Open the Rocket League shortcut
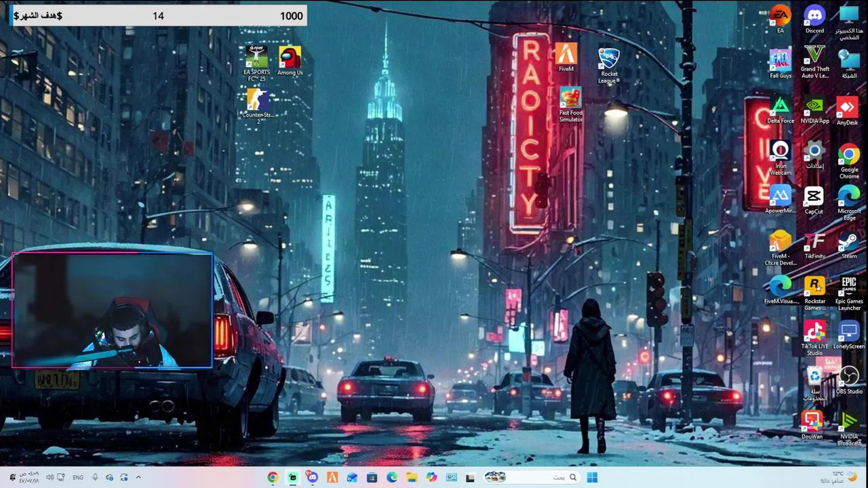 [x=609, y=65]
